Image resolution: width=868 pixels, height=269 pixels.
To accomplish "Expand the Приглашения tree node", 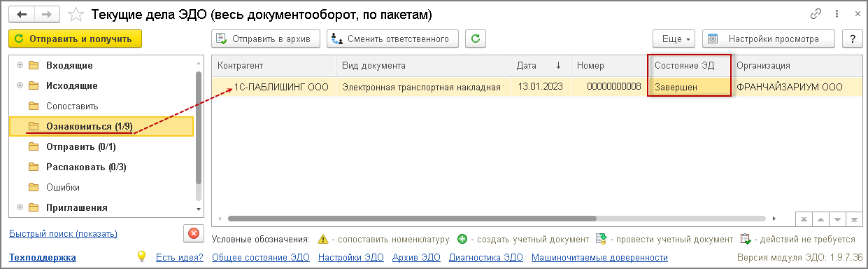I will pyautogui.click(x=20, y=207).
